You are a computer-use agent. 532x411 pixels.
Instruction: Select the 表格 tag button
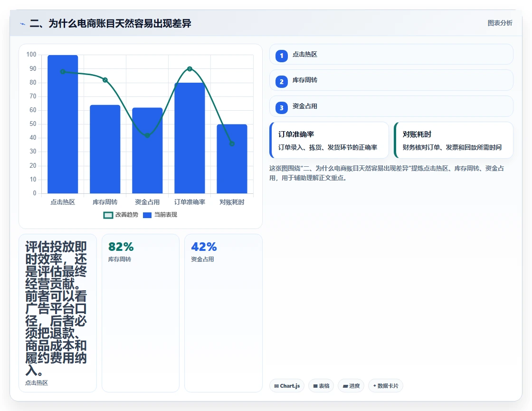(x=321, y=386)
